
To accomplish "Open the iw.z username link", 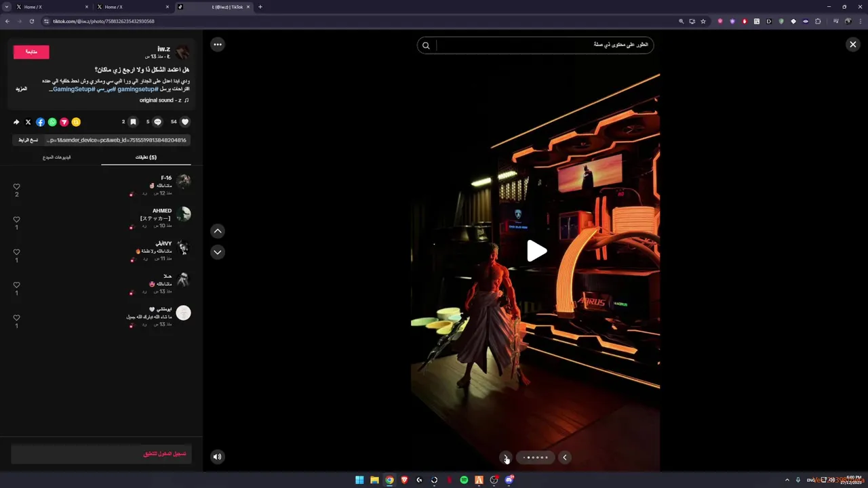I will pyautogui.click(x=163, y=49).
